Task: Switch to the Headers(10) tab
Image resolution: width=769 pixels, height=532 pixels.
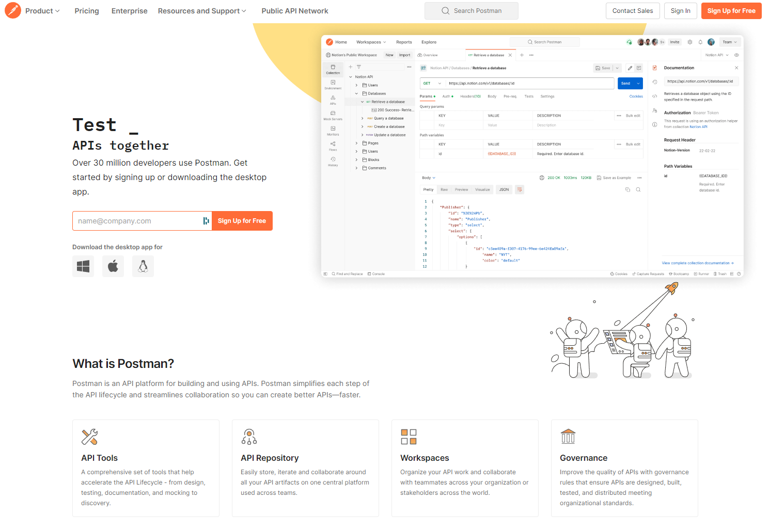Action: [470, 96]
